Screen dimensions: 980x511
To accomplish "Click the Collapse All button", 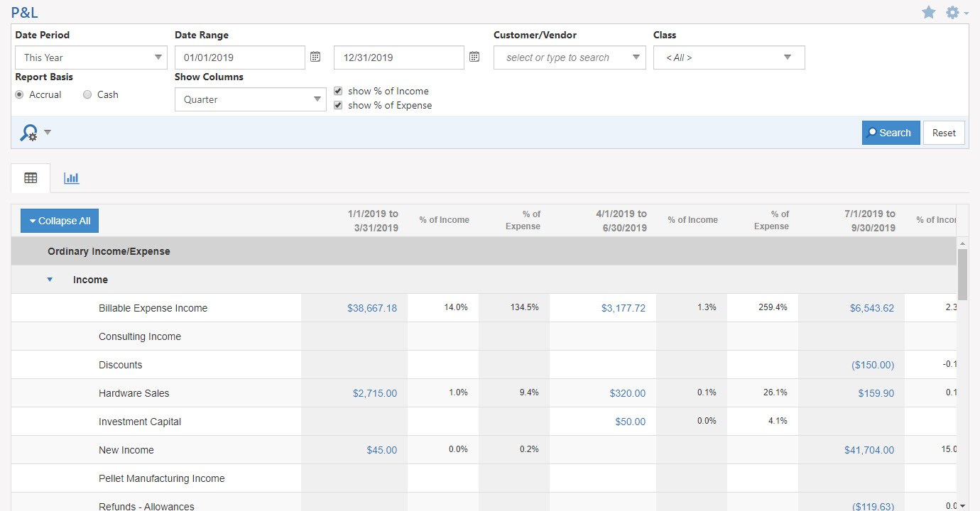I will (x=59, y=220).
